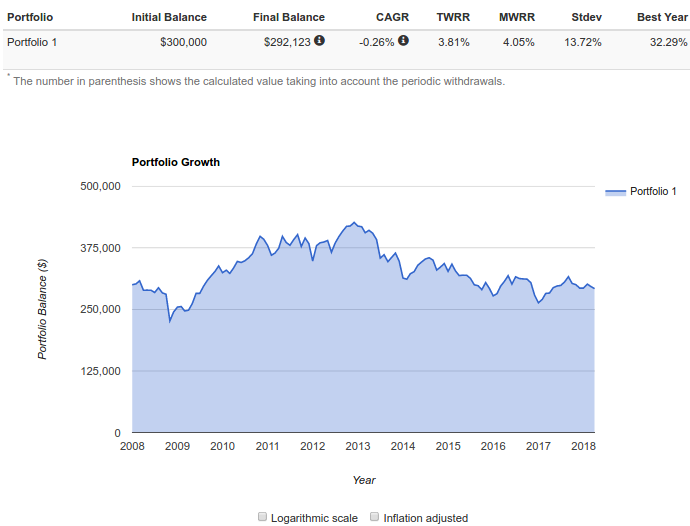
Task: Enable the Logarithmic scale checkbox
Action: coord(262,516)
